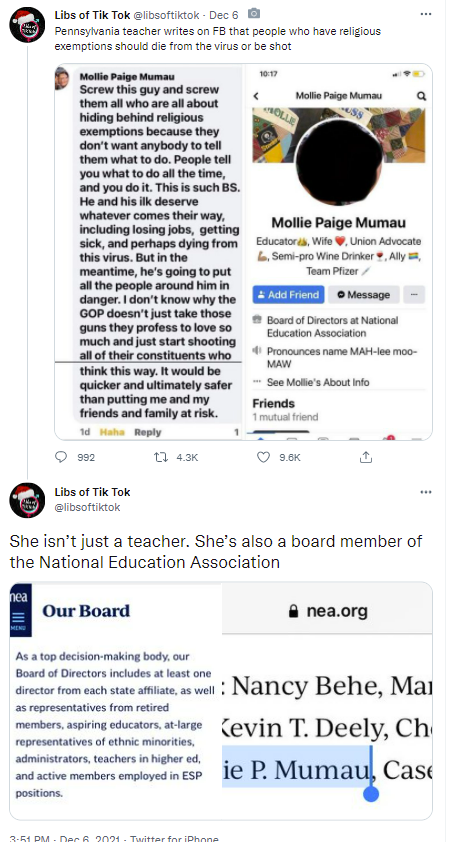This screenshot has width=449, height=842.
Task: Open the nea.org Our Board screenshot
Action: pos(221,701)
